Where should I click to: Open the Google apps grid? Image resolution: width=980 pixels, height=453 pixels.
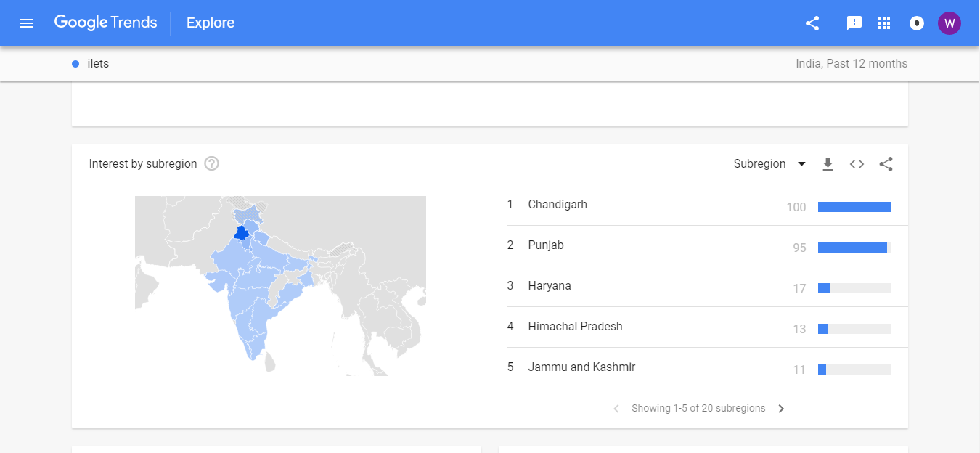click(x=884, y=23)
